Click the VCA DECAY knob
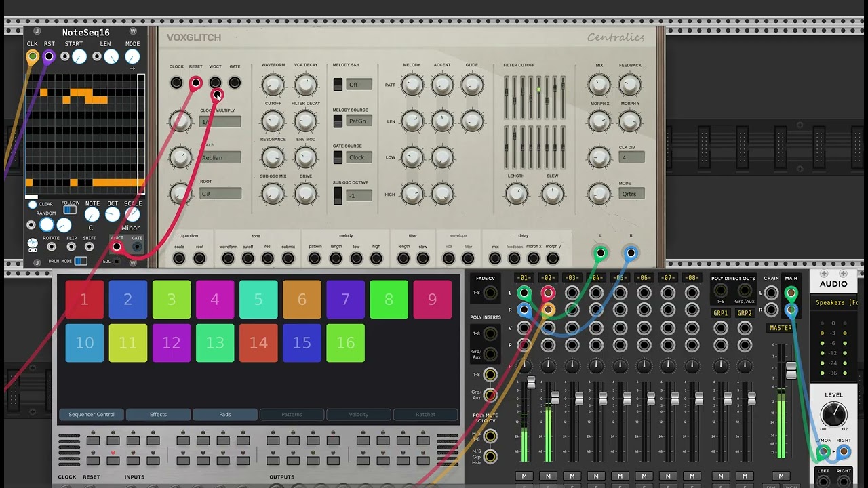Viewport: 868px width, 488px height. (306, 85)
